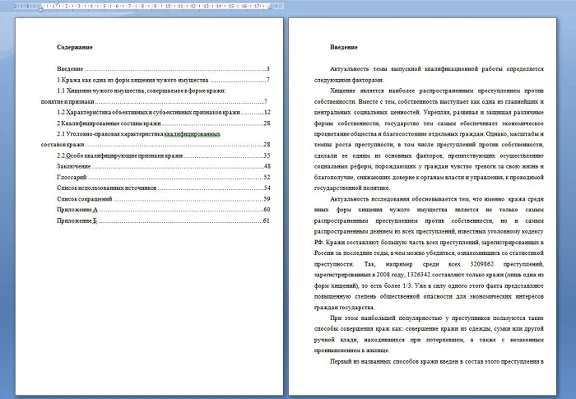
Task: Click the 'Список использованных источников' entry
Action: 163,188
